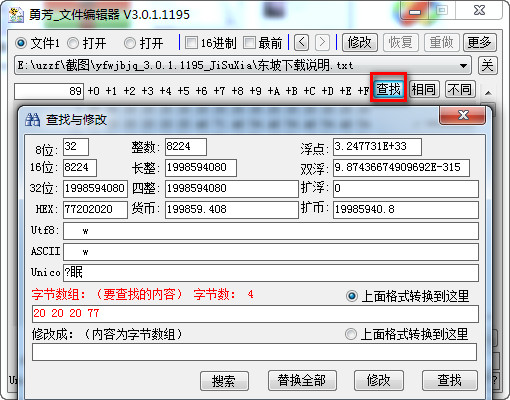Image resolution: width=510 pixels, height=400 pixels.
Task: Close the 查找与修改 dialog
Action: coord(463,115)
